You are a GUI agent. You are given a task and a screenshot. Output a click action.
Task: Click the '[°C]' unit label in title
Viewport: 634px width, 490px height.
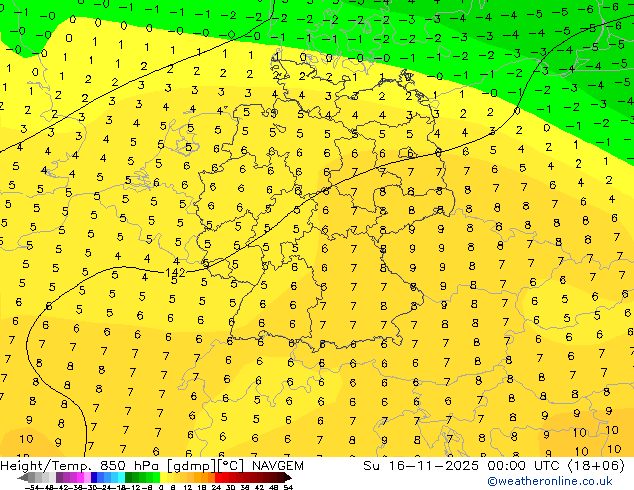point(231,466)
